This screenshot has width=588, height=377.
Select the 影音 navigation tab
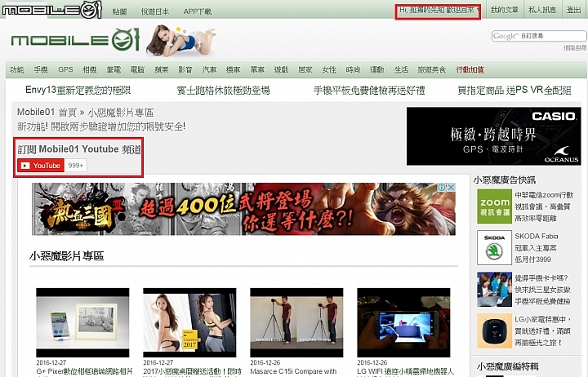(185, 69)
